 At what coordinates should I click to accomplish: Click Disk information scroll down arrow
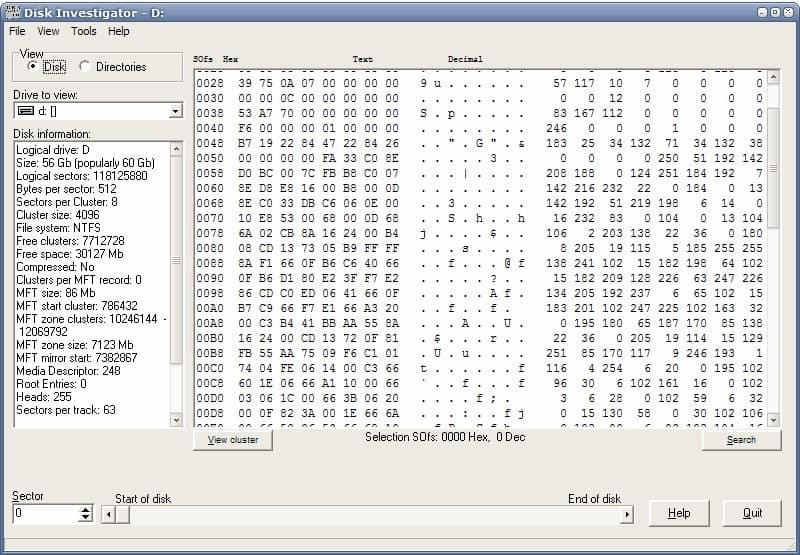click(176, 420)
